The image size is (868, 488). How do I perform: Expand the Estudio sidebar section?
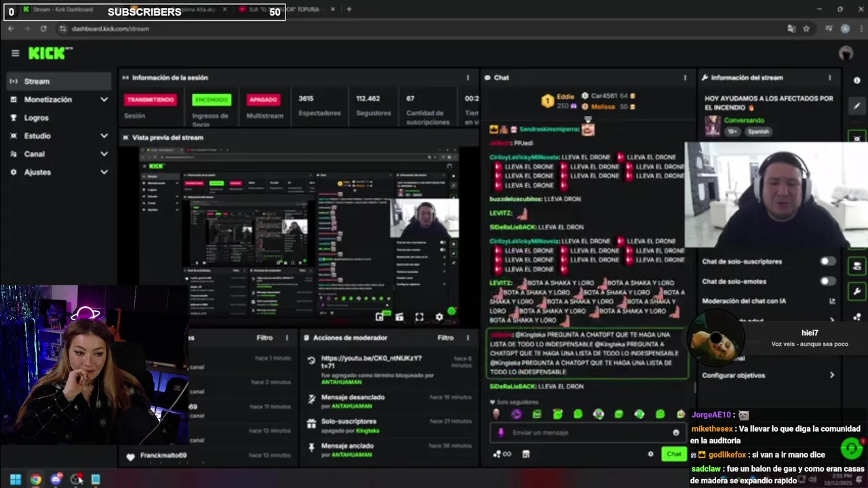click(x=104, y=136)
